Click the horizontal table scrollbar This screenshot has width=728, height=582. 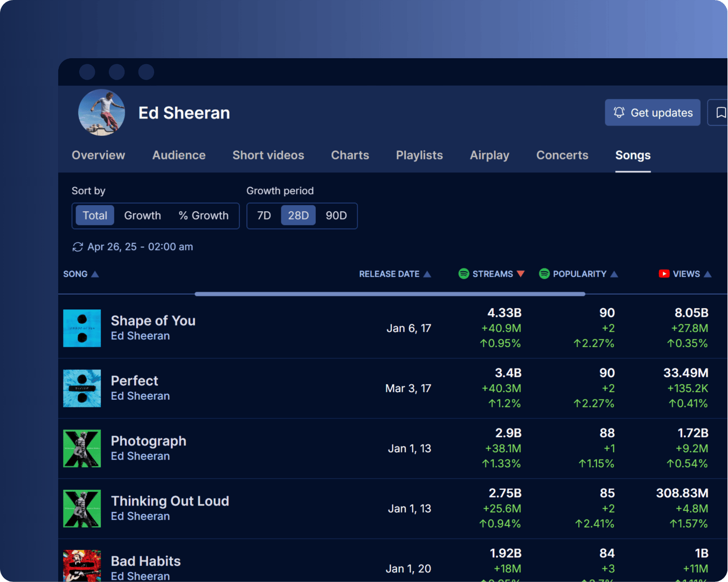pyautogui.click(x=390, y=294)
